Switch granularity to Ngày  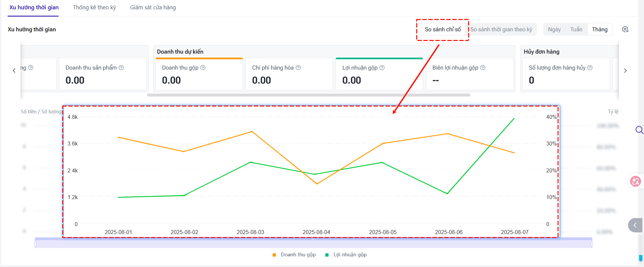point(554,29)
